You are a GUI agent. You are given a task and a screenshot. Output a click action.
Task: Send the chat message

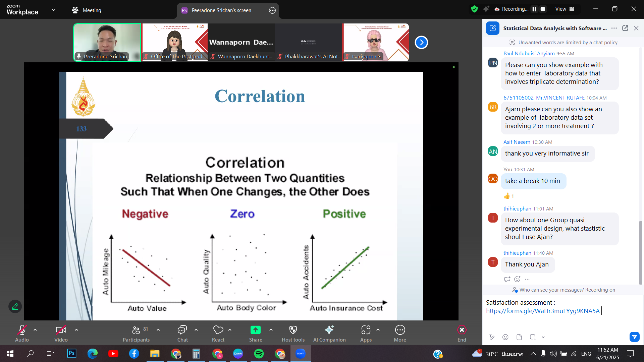[634, 337]
